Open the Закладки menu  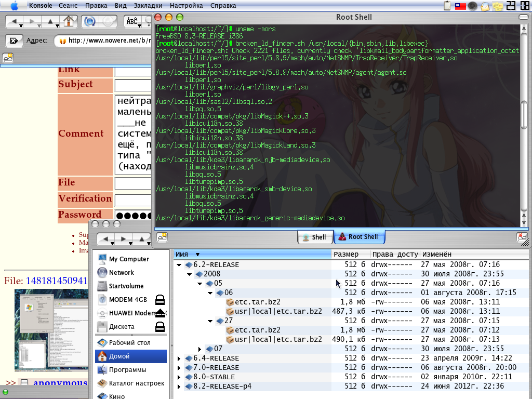(148, 6)
